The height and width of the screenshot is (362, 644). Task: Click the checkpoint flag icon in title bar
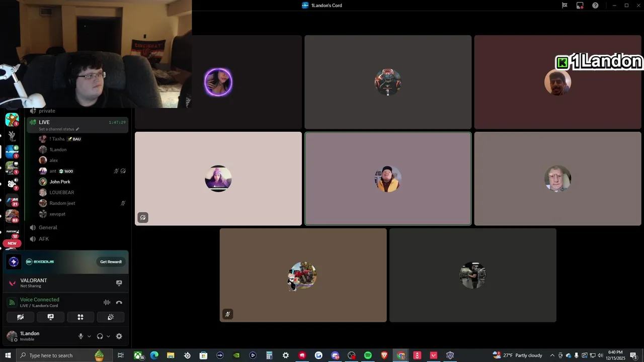tap(565, 6)
